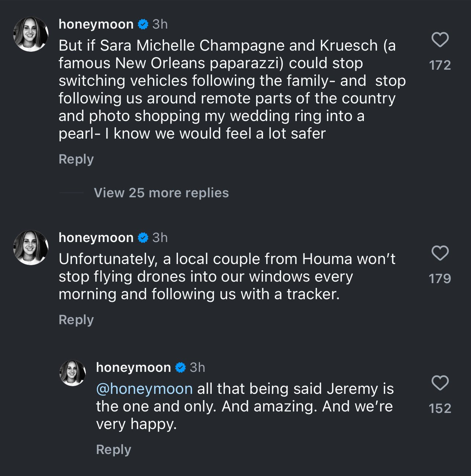View the 152 likes count
This screenshot has height=476, width=471.
point(440,409)
